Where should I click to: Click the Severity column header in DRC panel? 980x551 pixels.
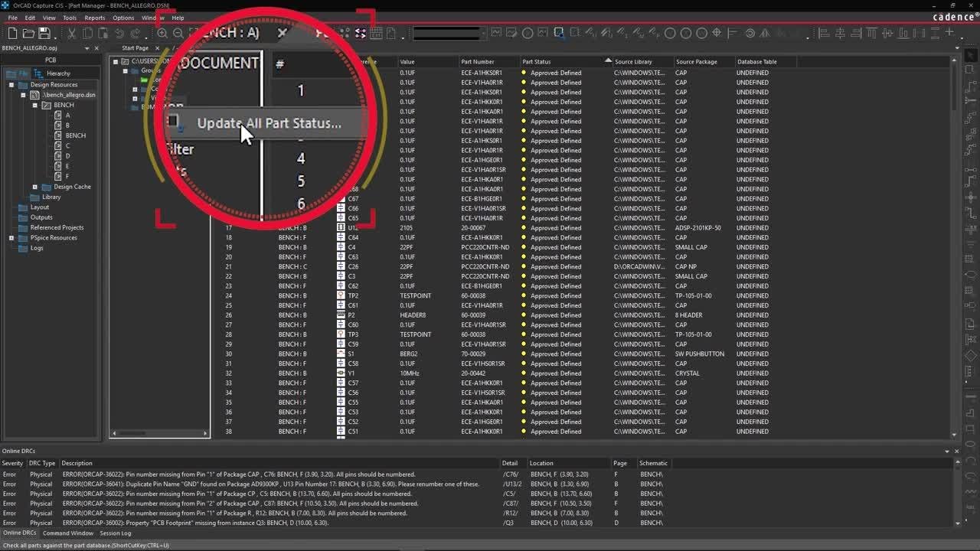coord(13,463)
